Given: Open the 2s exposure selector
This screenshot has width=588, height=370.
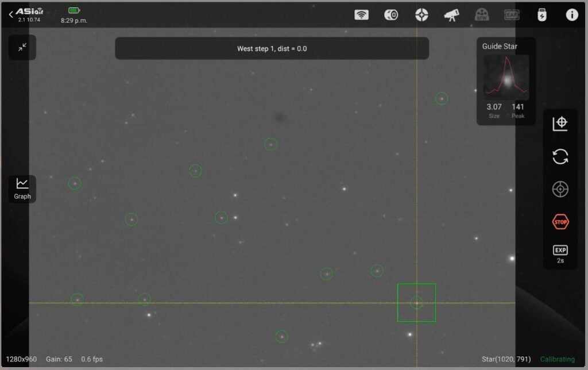Looking at the screenshot, I should pyautogui.click(x=560, y=255).
